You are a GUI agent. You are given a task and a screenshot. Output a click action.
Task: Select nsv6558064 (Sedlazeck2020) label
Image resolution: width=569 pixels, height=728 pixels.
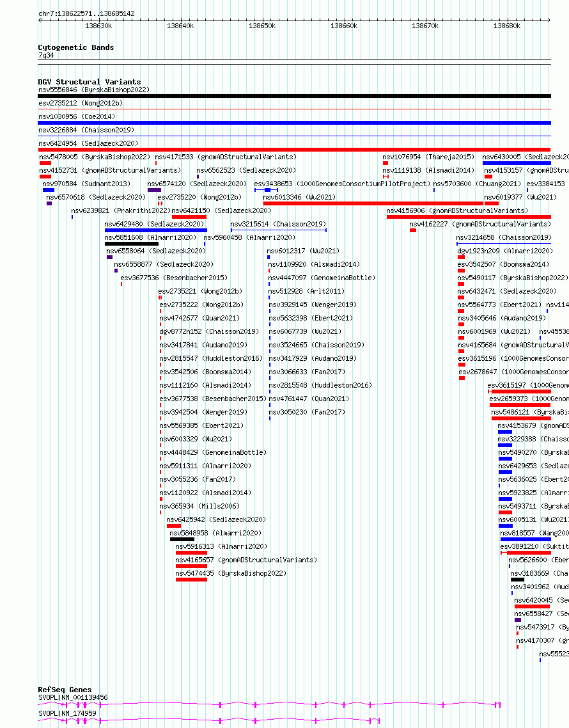point(156,251)
